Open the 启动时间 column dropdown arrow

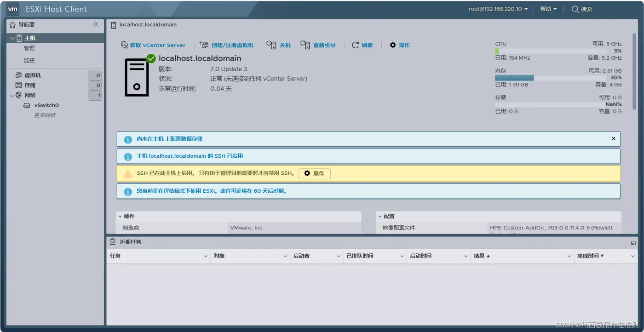pyautogui.click(x=466, y=256)
